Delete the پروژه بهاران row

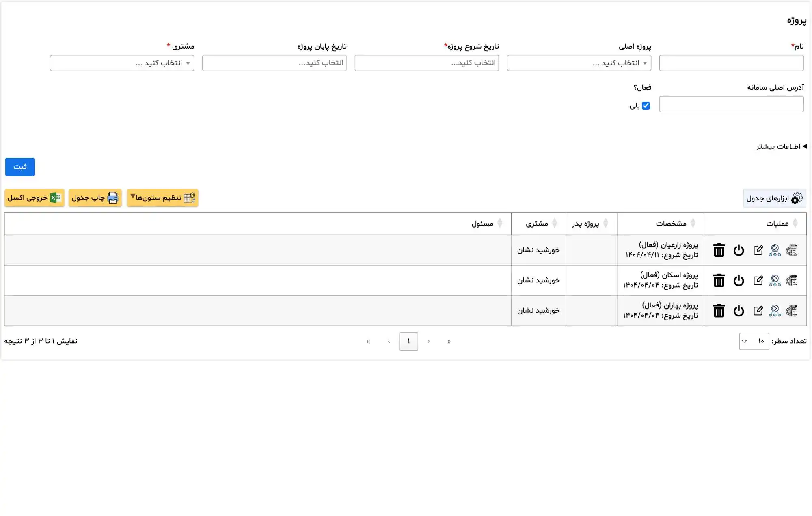click(x=719, y=311)
